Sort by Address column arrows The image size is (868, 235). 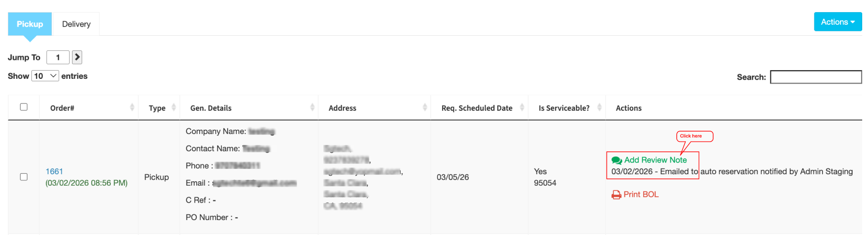(x=425, y=108)
